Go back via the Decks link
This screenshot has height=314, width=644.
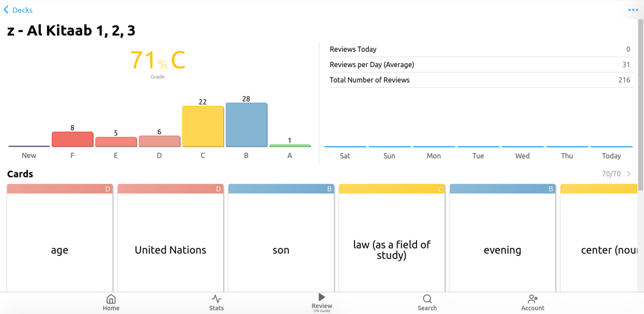[x=22, y=10]
